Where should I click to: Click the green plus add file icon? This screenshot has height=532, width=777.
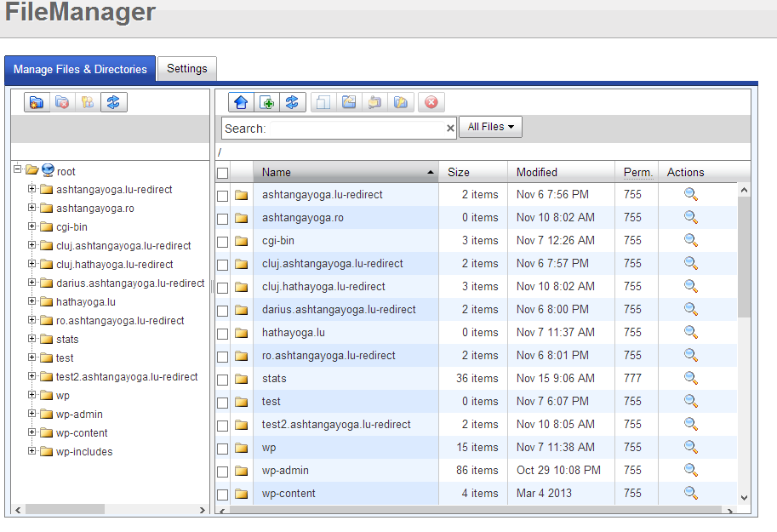pyautogui.click(x=266, y=102)
